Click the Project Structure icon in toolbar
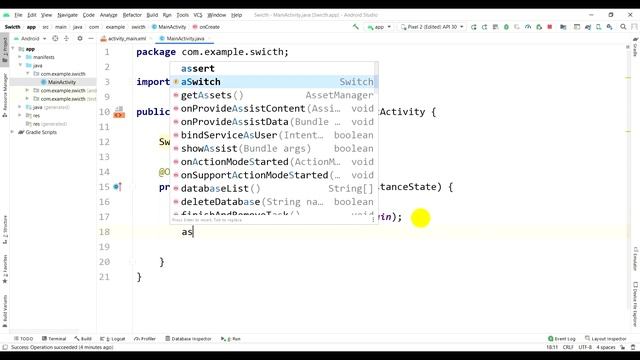The width and height of the screenshot is (640, 360). click(x=563, y=27)
